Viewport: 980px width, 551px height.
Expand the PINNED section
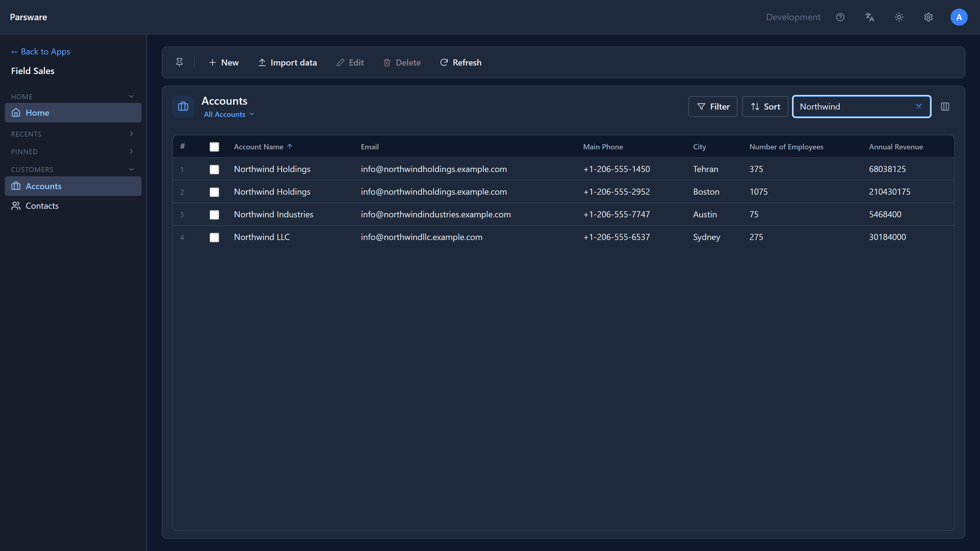pos(73,151)
